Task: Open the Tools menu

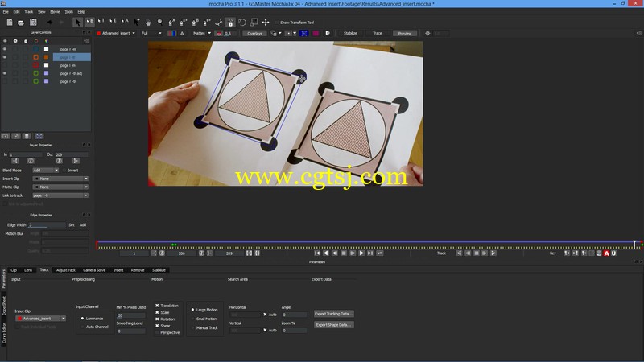Action: coord(69,12)
